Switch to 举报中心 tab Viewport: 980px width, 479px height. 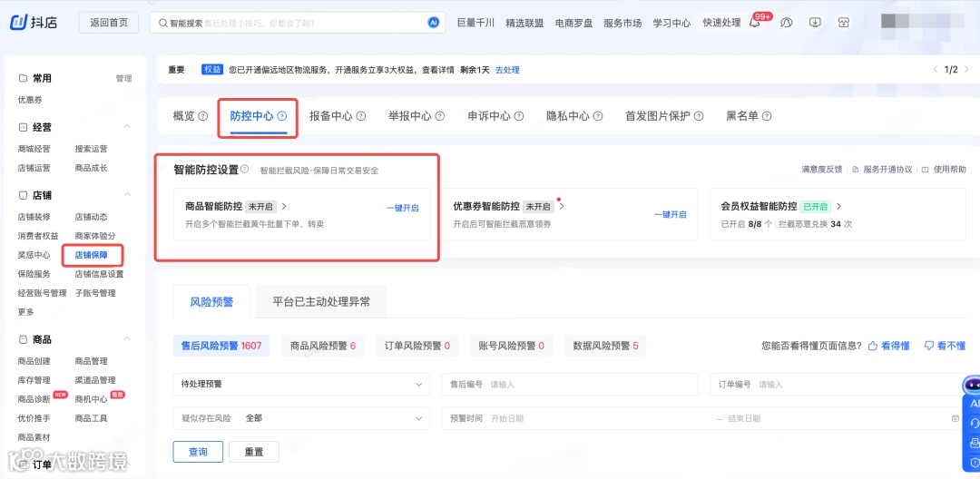point(410,116)
